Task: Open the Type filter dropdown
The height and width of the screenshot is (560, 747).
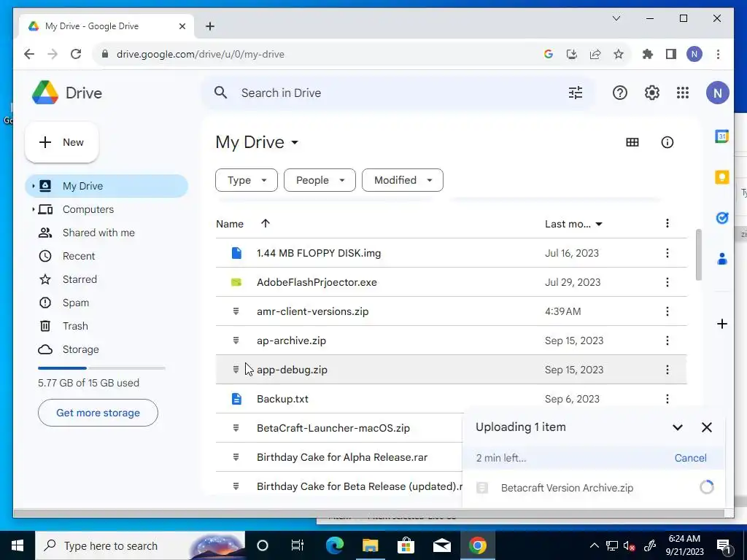Action: (247, 180)
